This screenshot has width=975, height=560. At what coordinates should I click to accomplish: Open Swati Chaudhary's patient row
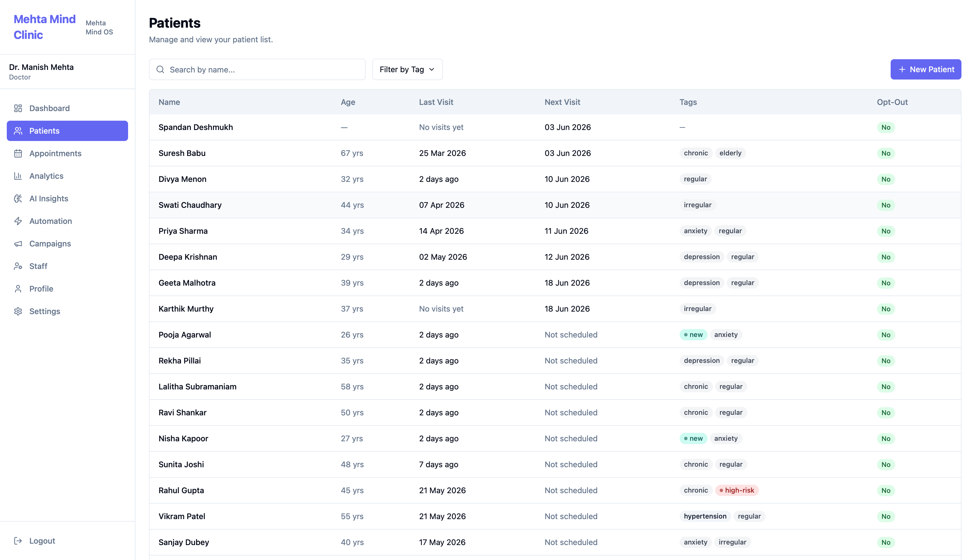pos(555,205)
